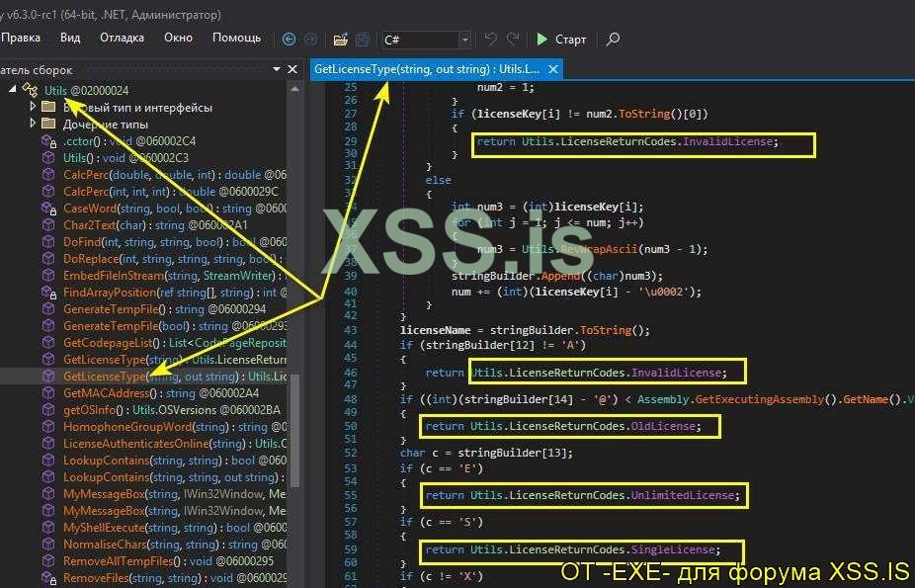Select the HomophoneGroupWord method
The height and width of the screenshot is (588, 915).
pos(175,427)
